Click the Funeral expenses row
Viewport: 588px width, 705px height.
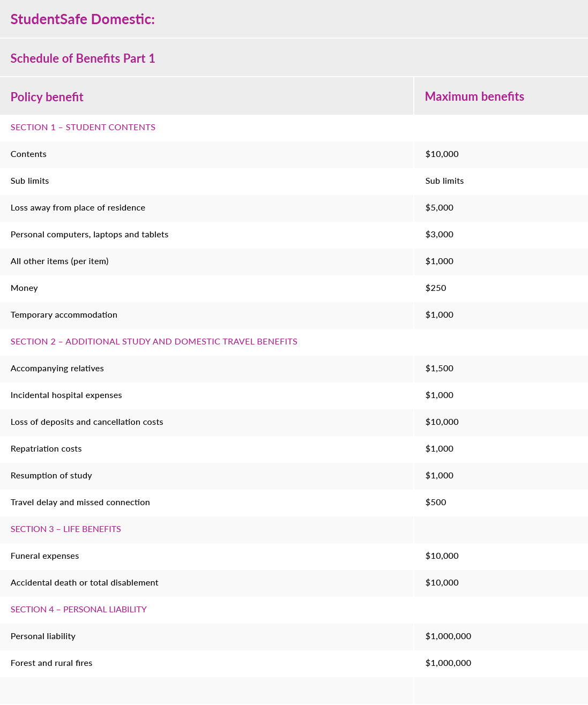coord(44,556)
